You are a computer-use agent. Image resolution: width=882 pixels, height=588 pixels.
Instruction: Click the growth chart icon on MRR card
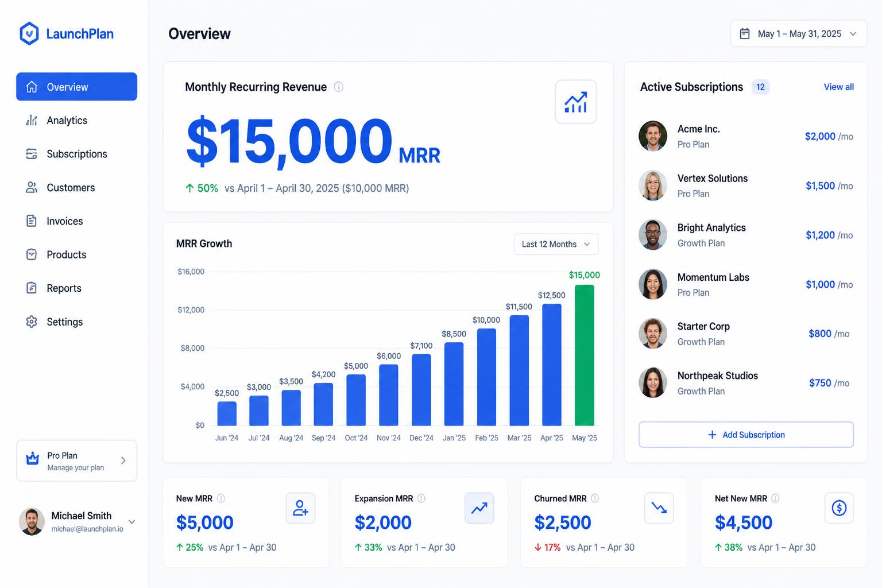coord(575,102)
